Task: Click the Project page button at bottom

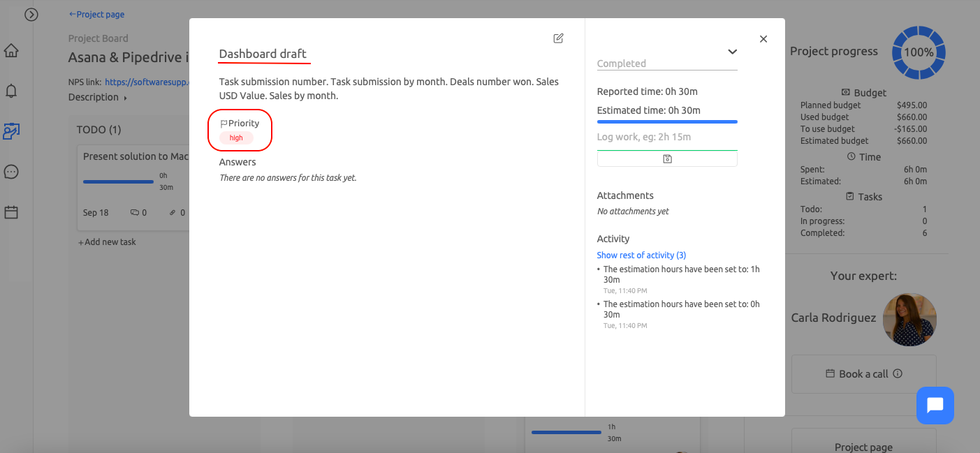Action: coord(863,441)
